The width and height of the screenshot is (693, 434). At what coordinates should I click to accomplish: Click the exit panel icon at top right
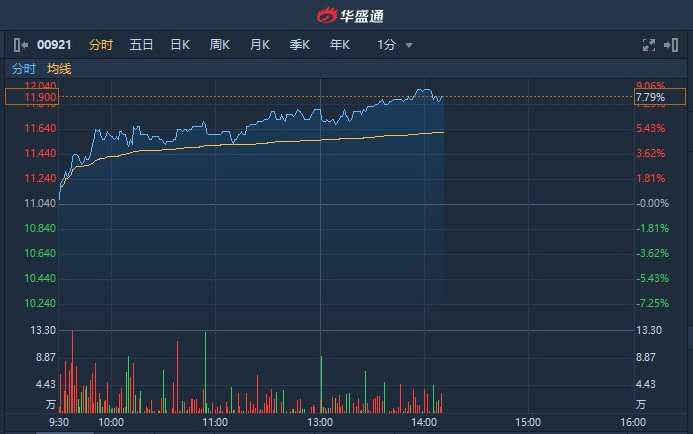point(672,45)
